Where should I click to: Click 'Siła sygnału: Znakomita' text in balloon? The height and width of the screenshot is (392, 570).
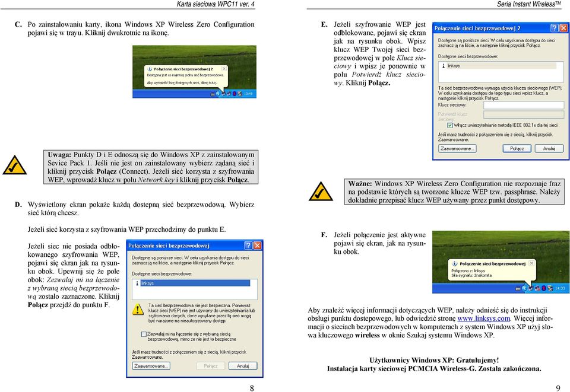coord(471,276)
